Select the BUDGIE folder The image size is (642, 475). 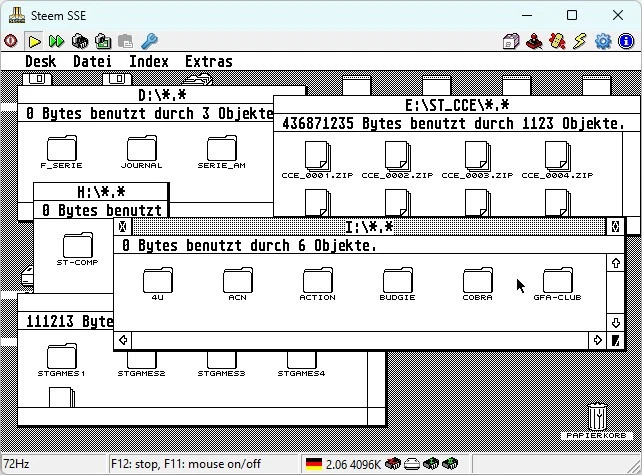[397, 284]
